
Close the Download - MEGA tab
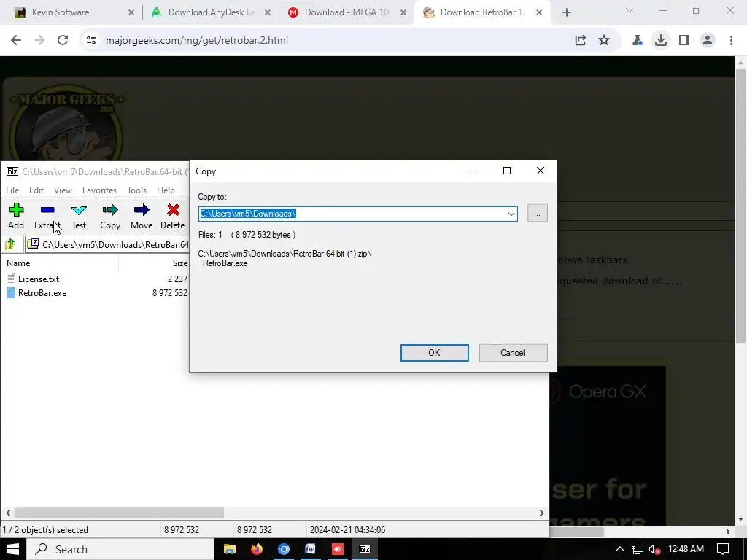[403, 12]
